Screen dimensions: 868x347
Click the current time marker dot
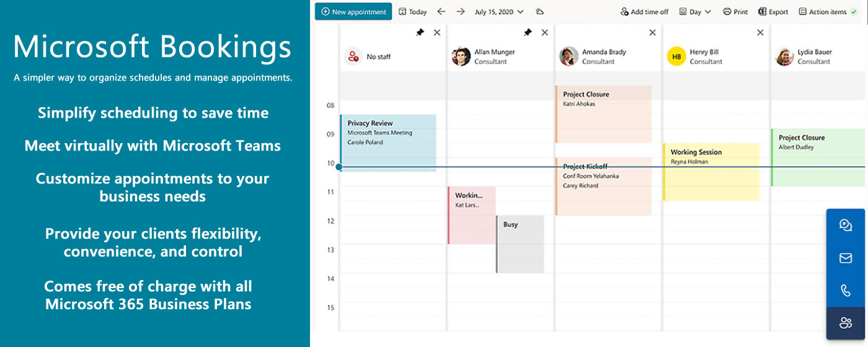(x=339, y=167)
